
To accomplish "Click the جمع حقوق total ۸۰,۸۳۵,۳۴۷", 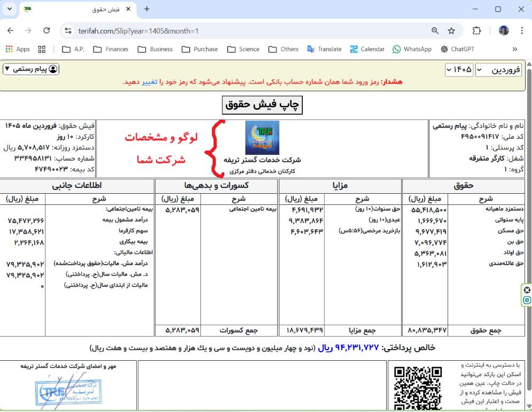I will tap(427, 330).
